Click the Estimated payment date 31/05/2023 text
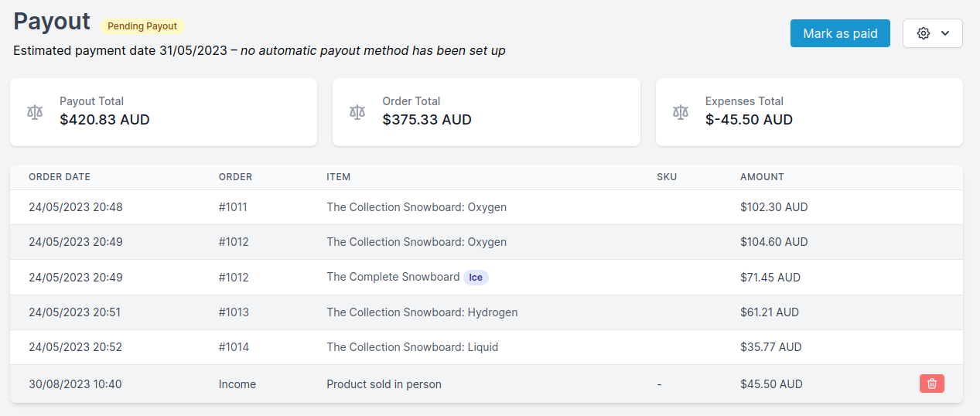The image size is (980, 416). tap(121, 51)
